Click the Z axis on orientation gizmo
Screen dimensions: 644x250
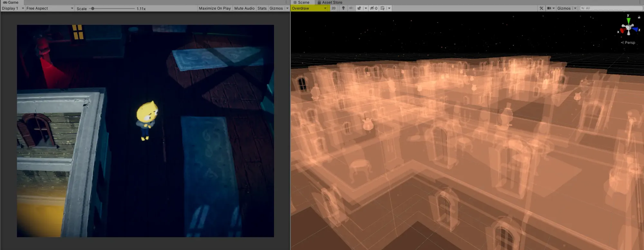click(636, 30)
